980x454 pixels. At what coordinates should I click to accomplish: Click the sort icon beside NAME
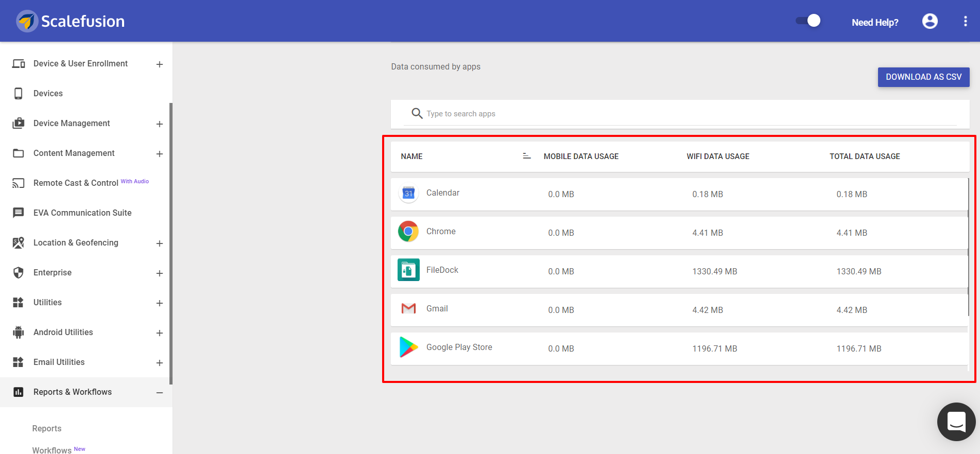(527, 156)
